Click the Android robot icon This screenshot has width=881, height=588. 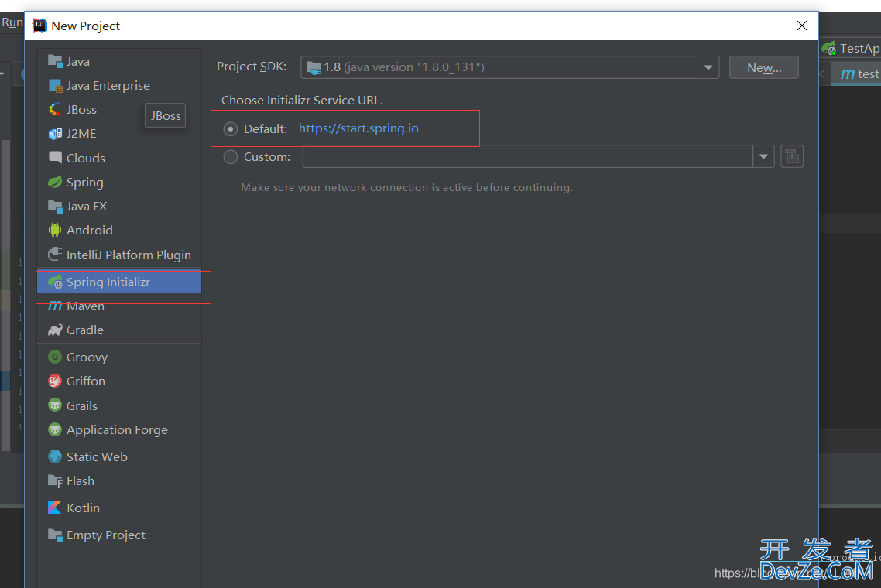pyautogui.click(x=55, y=231)
